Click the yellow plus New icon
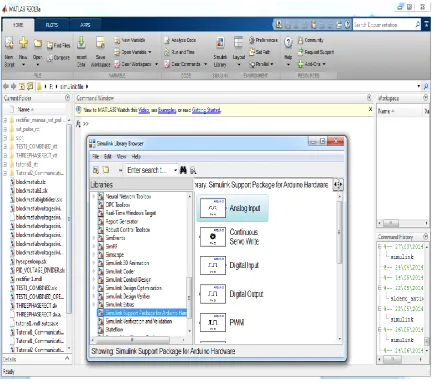434x384 pixels. click(23, 43)
